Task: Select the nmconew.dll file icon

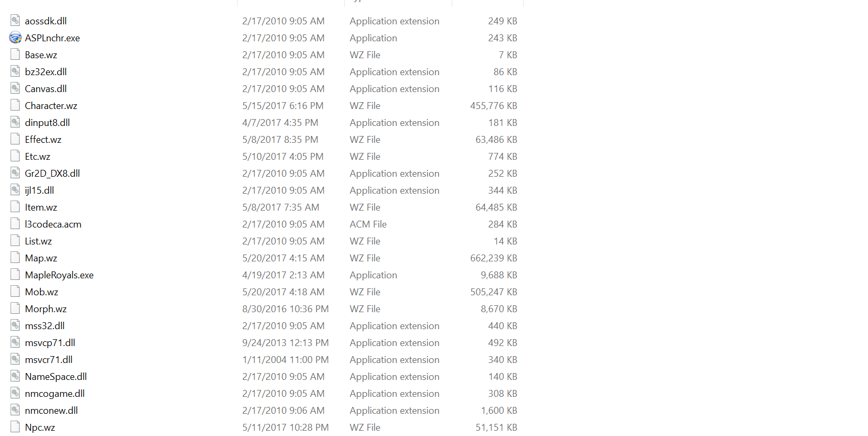Action: tap(15, 410)
